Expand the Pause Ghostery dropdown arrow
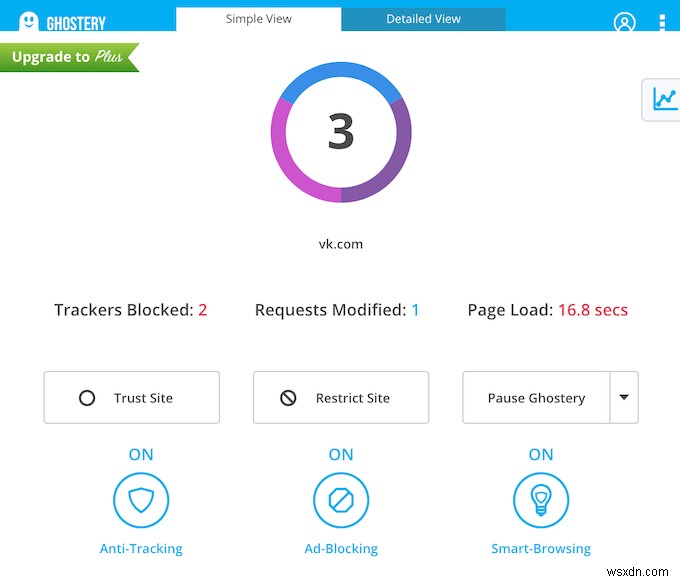 pos(624,397)
